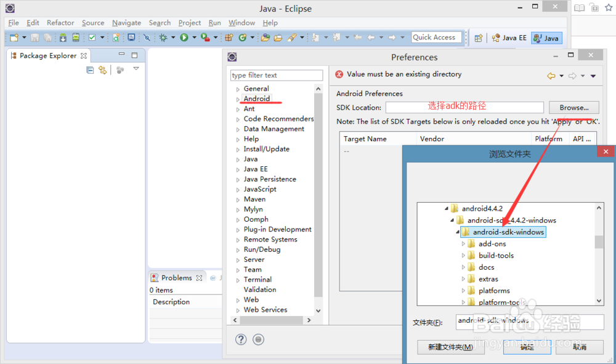Open the Project menu
The image size is (616, 364).
189,23
